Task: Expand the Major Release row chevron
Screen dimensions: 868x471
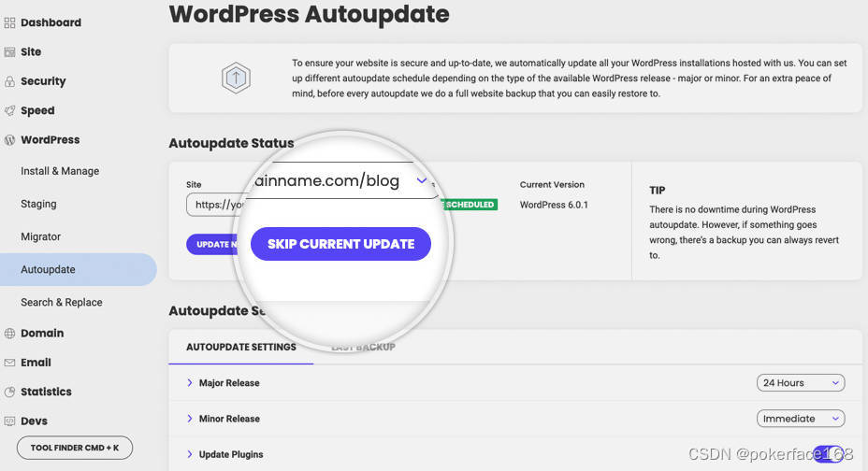Action: (x=190, y=382)
